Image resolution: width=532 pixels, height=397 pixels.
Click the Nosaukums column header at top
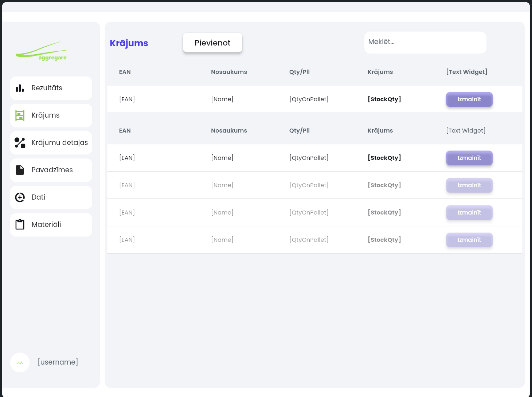[229, 72]
